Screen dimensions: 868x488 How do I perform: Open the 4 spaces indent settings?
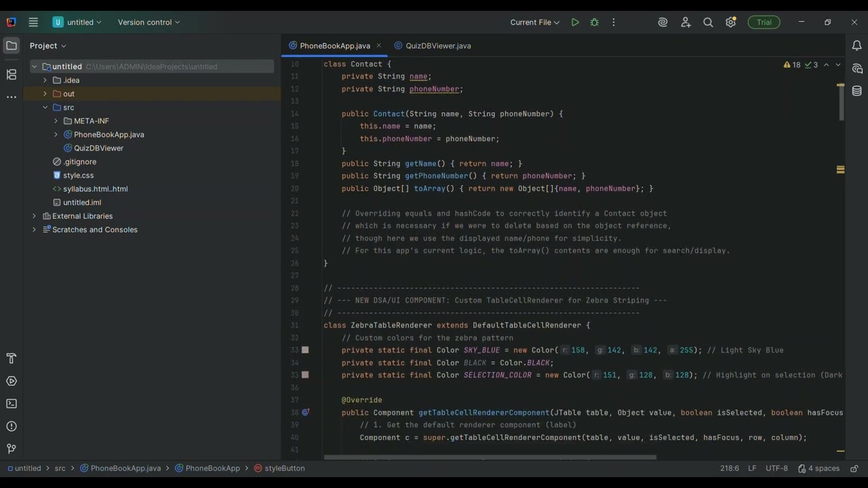pyautogui.click(x=818, y=468)
